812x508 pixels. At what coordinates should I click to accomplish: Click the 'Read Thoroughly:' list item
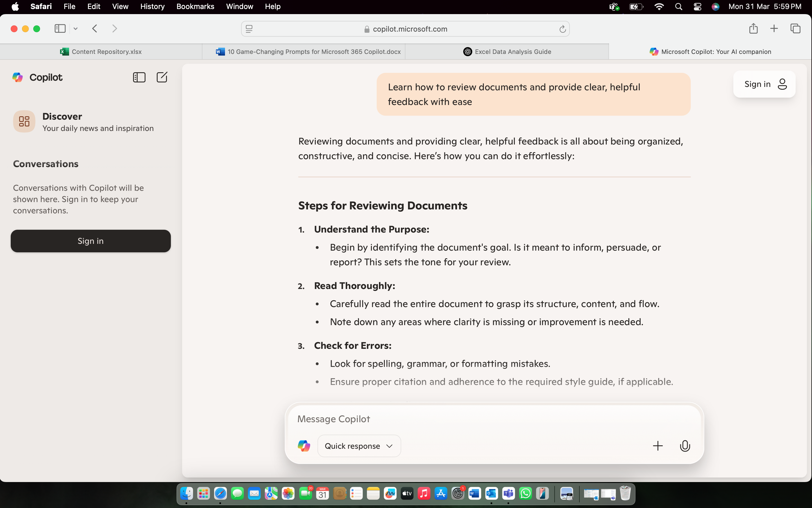(354, 286)
